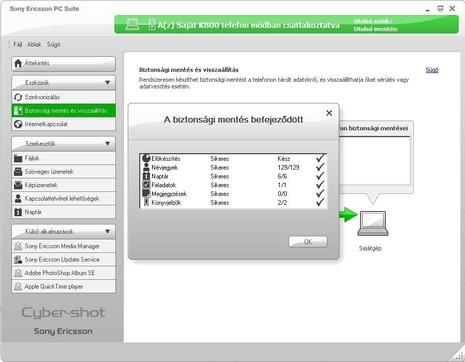This screenshot has width=465, height=362.
Task: Click the checkmark in the Könyvjelzők row
Action: [x=320, y=202]
